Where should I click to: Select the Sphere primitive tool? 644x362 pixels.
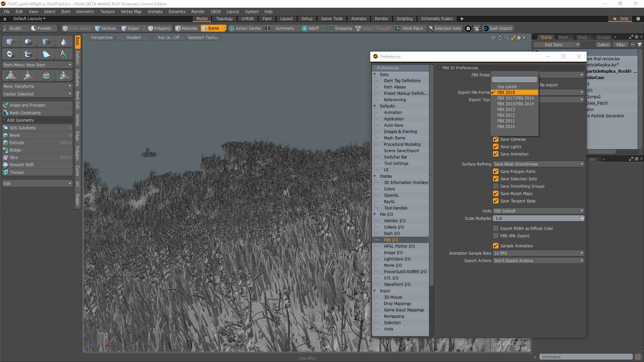(28, 42)
